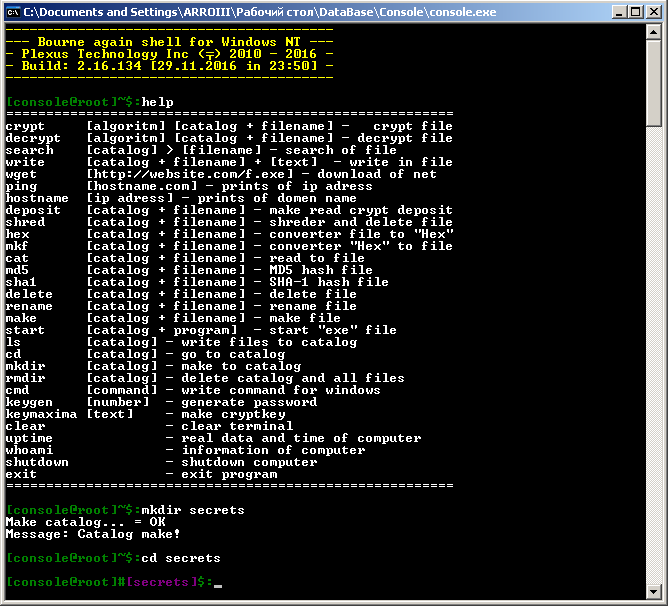This screenshot has height=606, width=668.
Task: Minimize the console.exe window
Action: (x=619, y=12)
